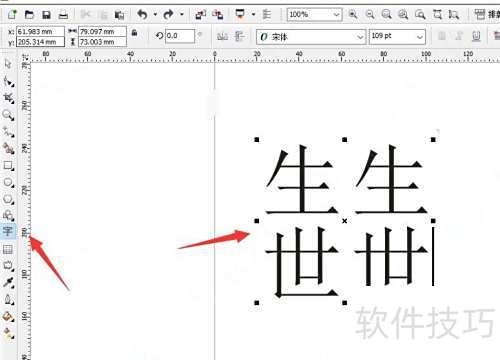Viewport: 500px width, 360px height.
Task: Select the Ellipse tool
Action: click(8, 182)
